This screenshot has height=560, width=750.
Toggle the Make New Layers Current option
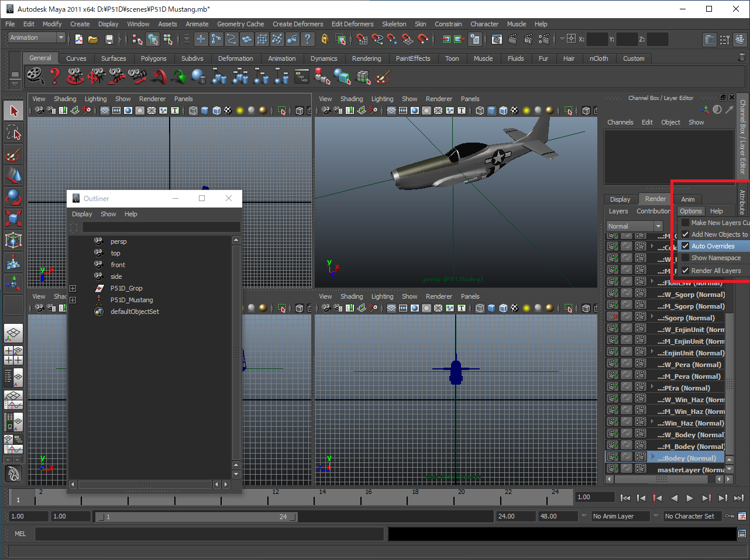coord(714,223)
